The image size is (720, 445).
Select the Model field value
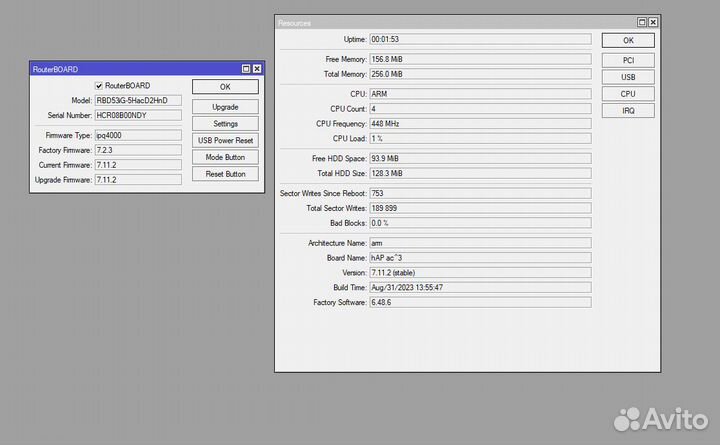tap(138, 101)
